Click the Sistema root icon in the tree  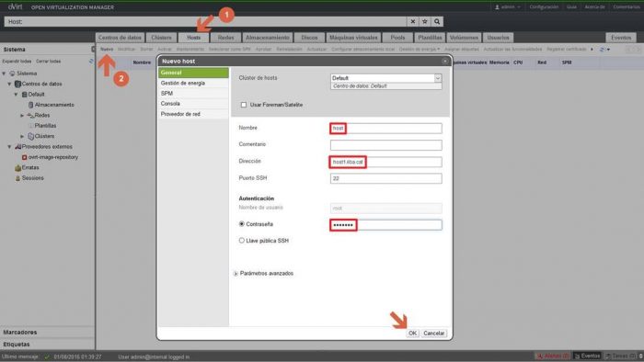tap(12, 74)
